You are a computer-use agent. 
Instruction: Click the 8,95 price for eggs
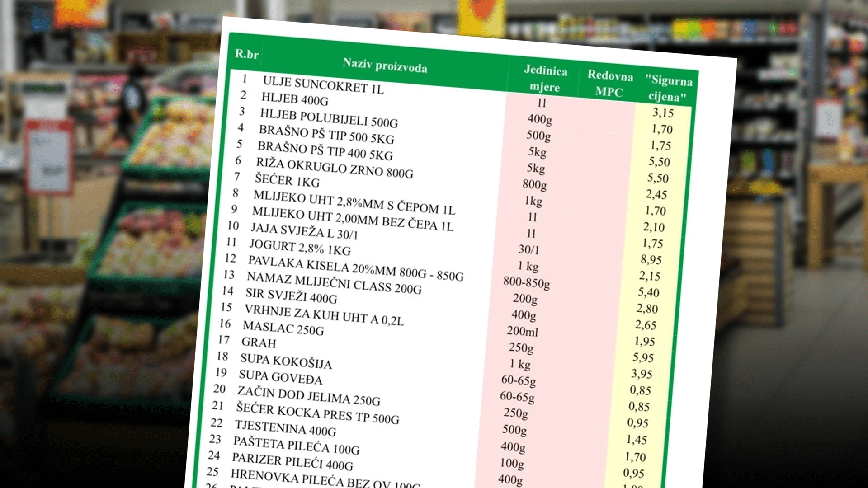click(651, 259)
